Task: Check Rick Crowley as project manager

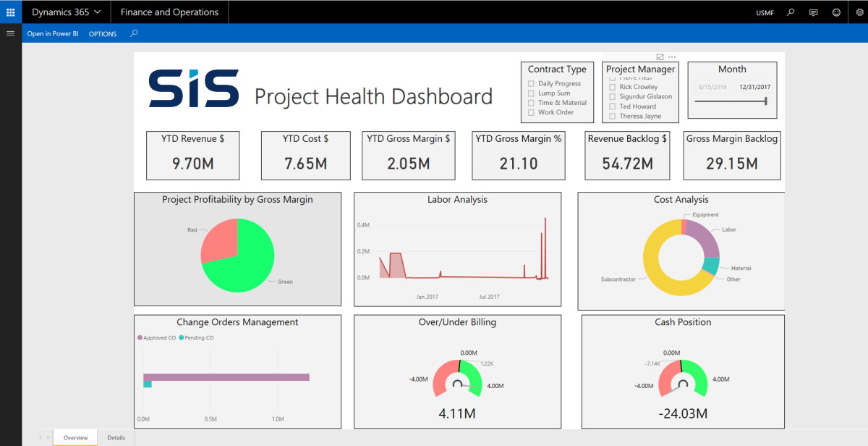Action: coord(613,87)
